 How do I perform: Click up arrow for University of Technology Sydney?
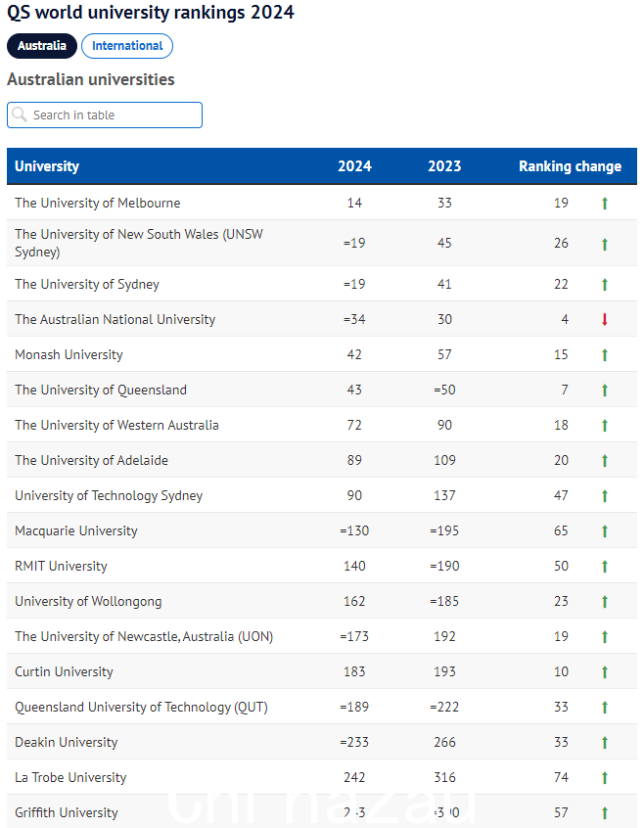pyautogui.click(x=605, y=496)
